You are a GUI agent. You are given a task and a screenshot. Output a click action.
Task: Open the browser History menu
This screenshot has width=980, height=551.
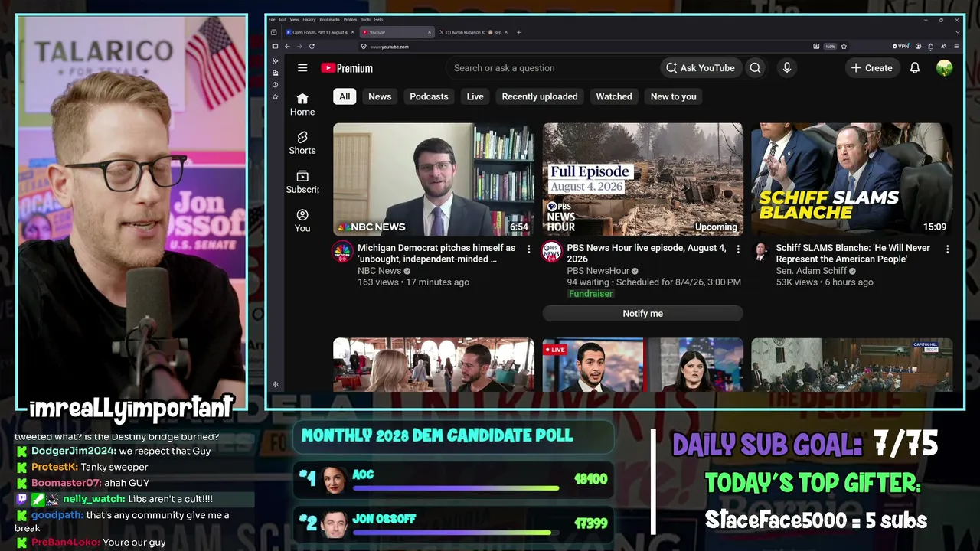309,19
